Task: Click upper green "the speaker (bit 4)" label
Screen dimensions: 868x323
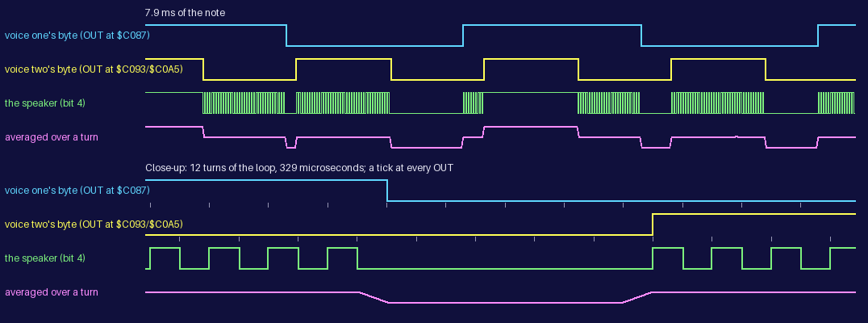Action: 45,103
